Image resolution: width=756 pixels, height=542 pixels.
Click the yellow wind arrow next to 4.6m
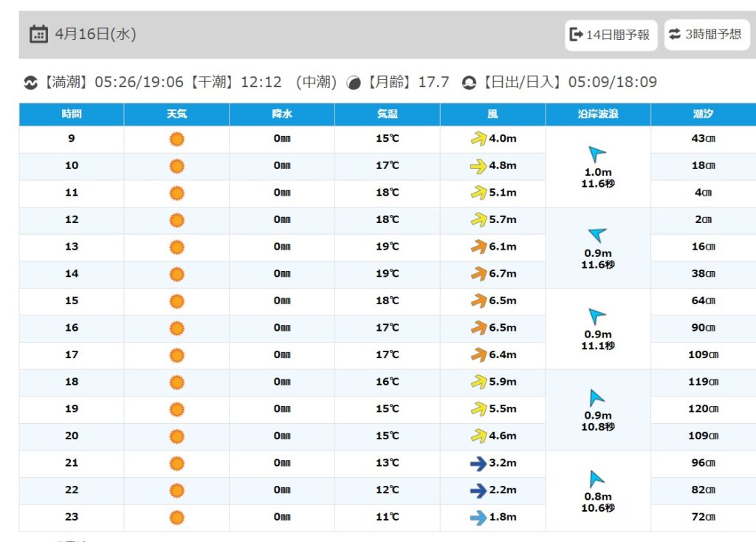click(478, 436)
